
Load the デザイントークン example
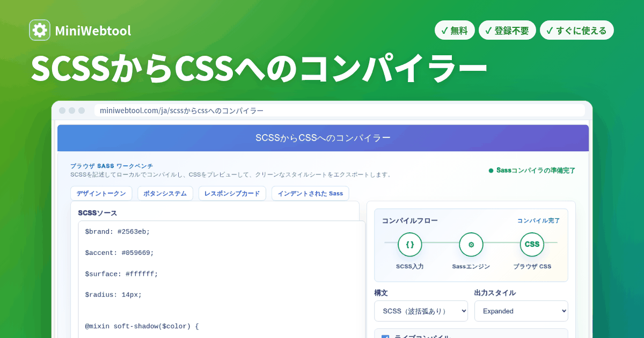[101, 194]
